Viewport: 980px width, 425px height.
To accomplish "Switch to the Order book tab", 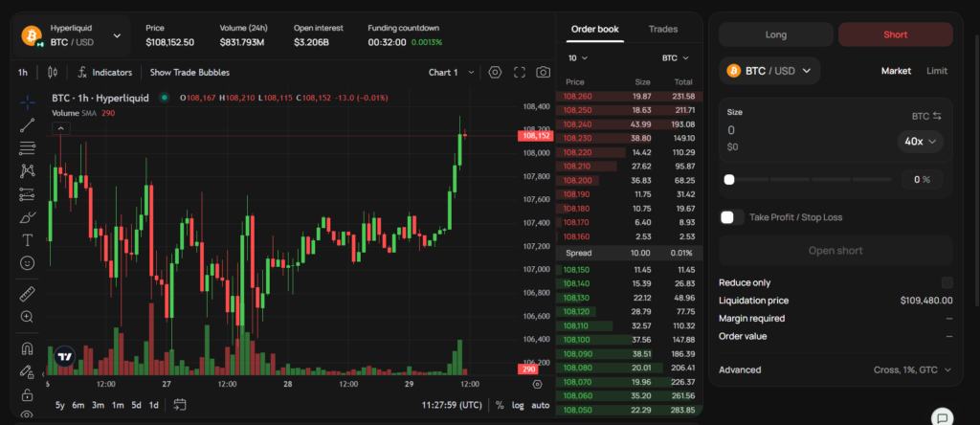I will 595,30.
